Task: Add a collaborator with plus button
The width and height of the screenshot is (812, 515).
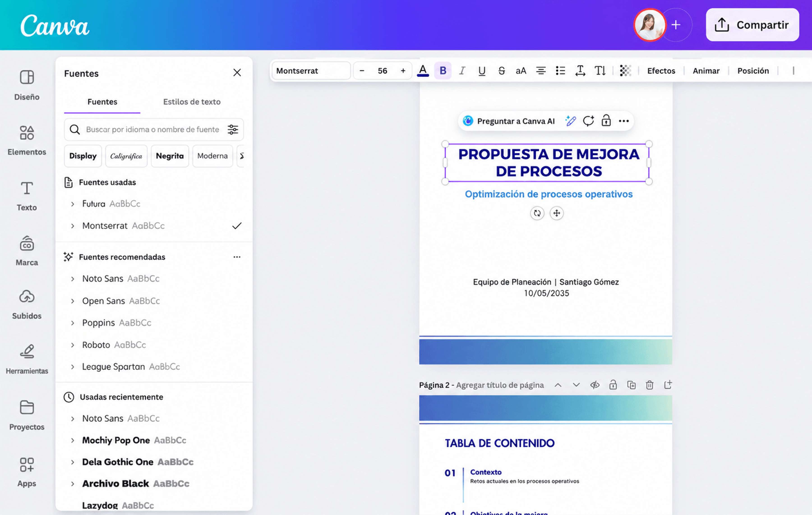Action: tap(676, 25)
